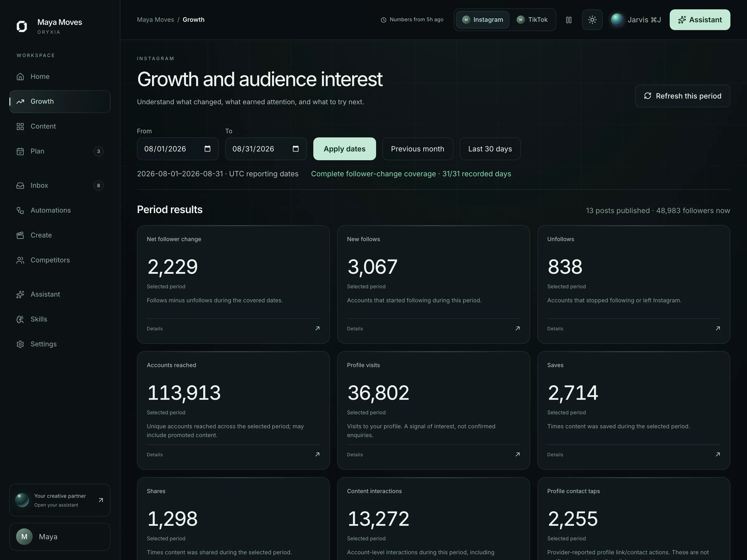Open Details on Profile visits card

355,455
